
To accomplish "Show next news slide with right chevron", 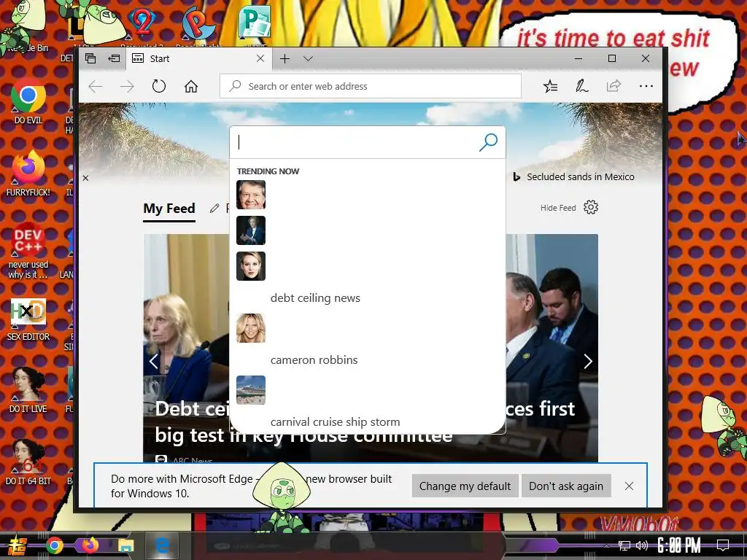I will point(588,362).
